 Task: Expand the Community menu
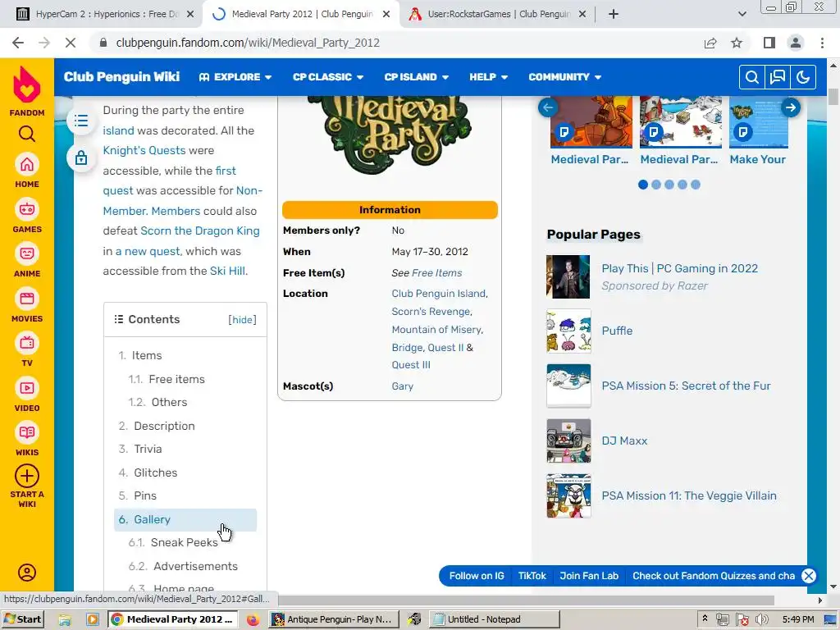564,77
